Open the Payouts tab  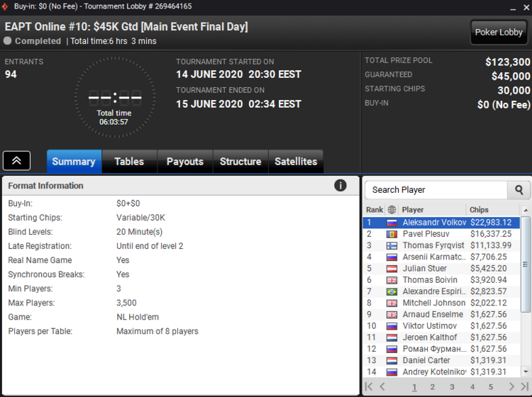point(185,162)
